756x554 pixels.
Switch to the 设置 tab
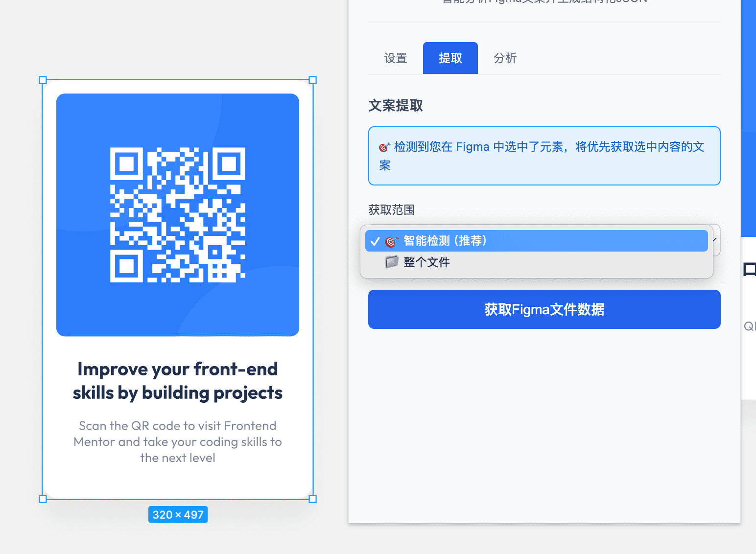point(395,58)
